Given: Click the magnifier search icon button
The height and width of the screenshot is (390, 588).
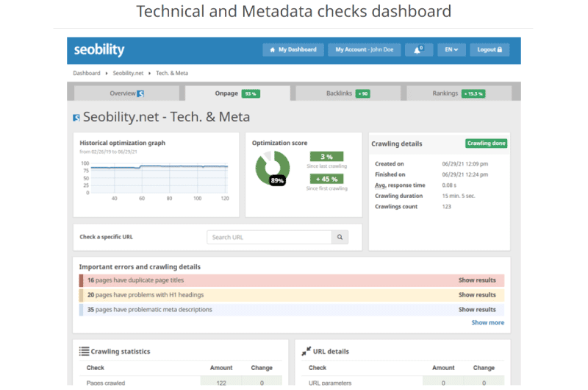Looking at the screenshot, I should pos(340,237).
